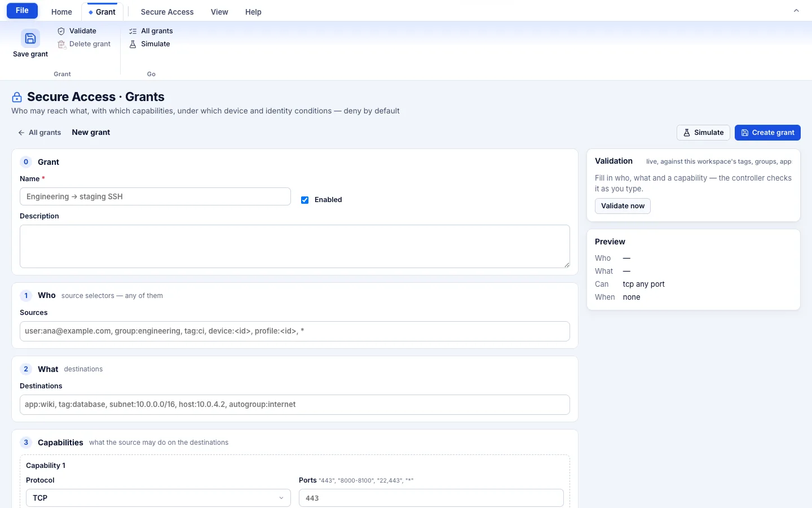This screenshot has width=812, height=508.
Task: Open All grants from the ribbon
Action: pyautogui.click(x=151, y=31)
